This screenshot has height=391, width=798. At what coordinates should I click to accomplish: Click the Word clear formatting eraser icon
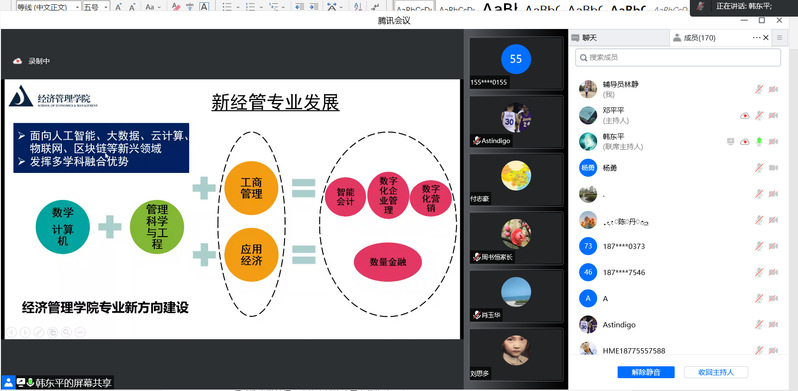(176, 7)
